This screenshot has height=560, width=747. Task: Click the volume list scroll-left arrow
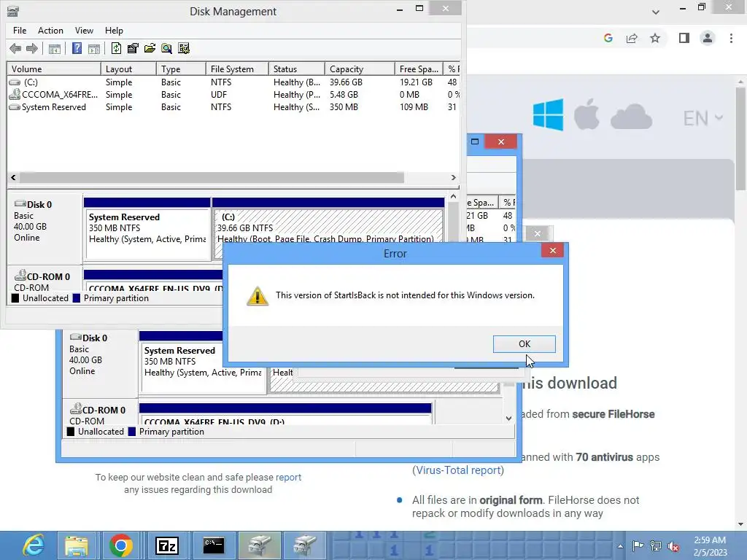[13, 178]
